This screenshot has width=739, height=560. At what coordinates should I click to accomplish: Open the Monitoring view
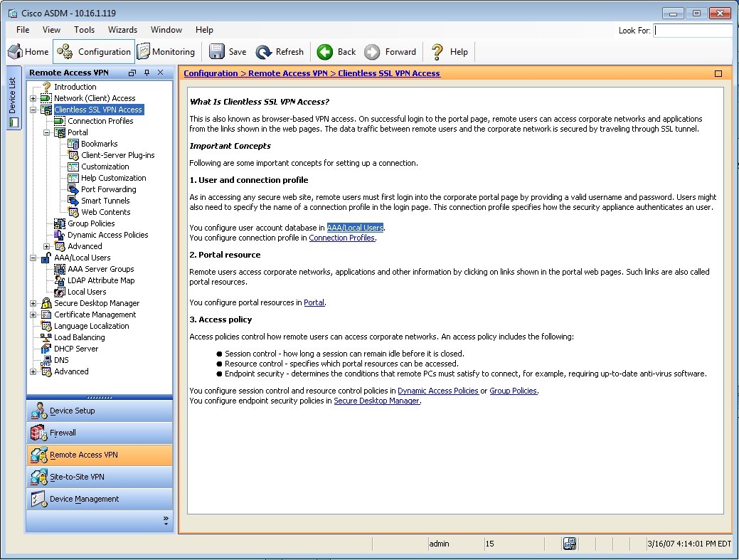[x=166, y=51]
